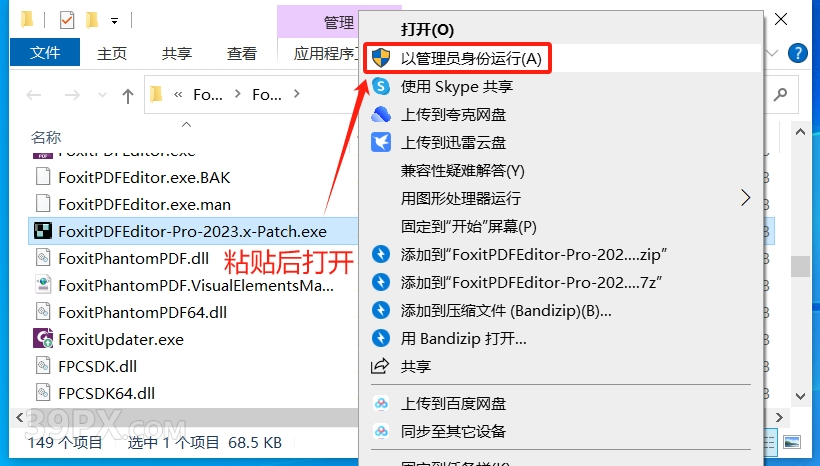Click Bandizip icon beside the .7z entry
This screenshot has height=466, width=820.
(381, 282)
